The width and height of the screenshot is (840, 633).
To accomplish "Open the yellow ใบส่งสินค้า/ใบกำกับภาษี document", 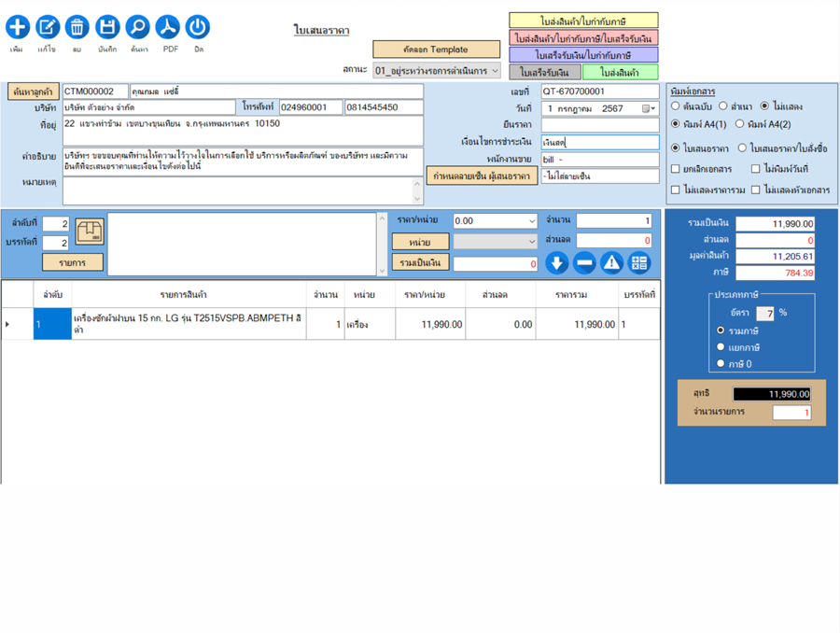I will point(583,21).
